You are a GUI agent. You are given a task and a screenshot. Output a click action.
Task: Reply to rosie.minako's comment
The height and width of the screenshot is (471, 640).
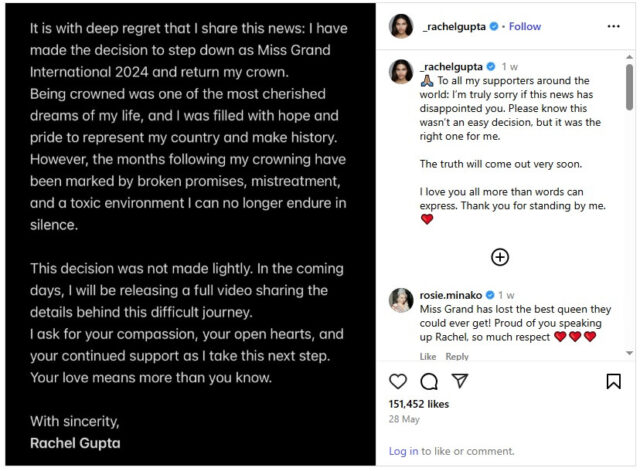tap(456, 356)
